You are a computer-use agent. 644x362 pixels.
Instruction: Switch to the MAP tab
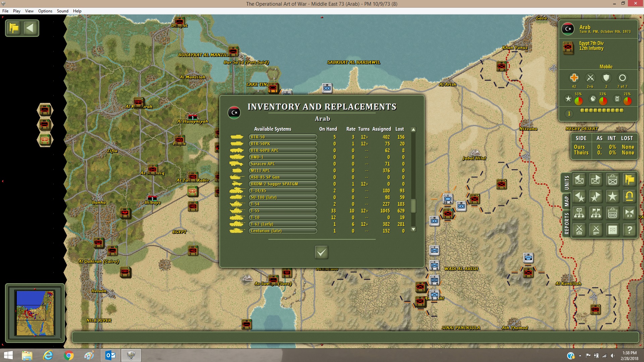(x=567, y=201)
